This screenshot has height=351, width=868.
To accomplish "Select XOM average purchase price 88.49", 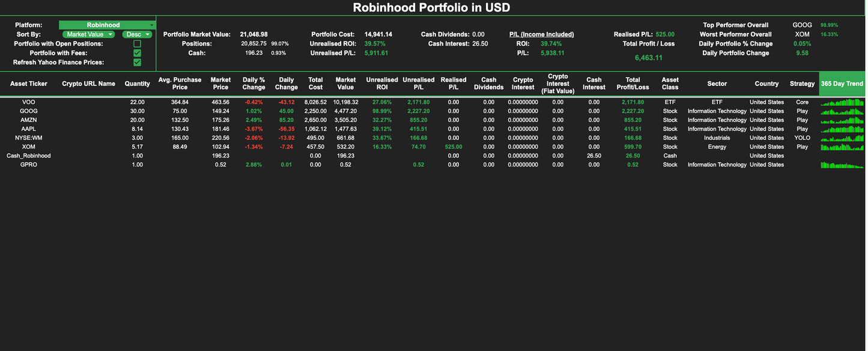I will click(180, 147).
